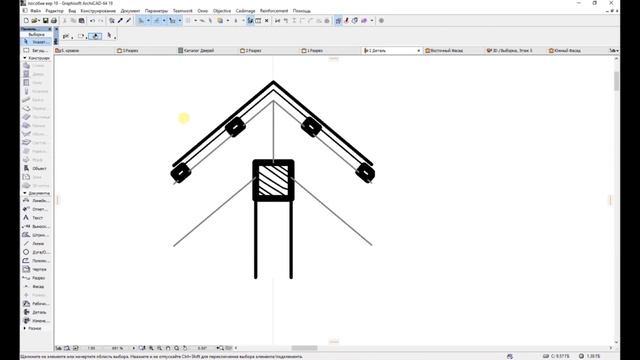The width and height of the screenshot is (640, 360).
Task: Collapse the Конструирование toolbox section
Action: pyautogui.click(x=25, y=58)
